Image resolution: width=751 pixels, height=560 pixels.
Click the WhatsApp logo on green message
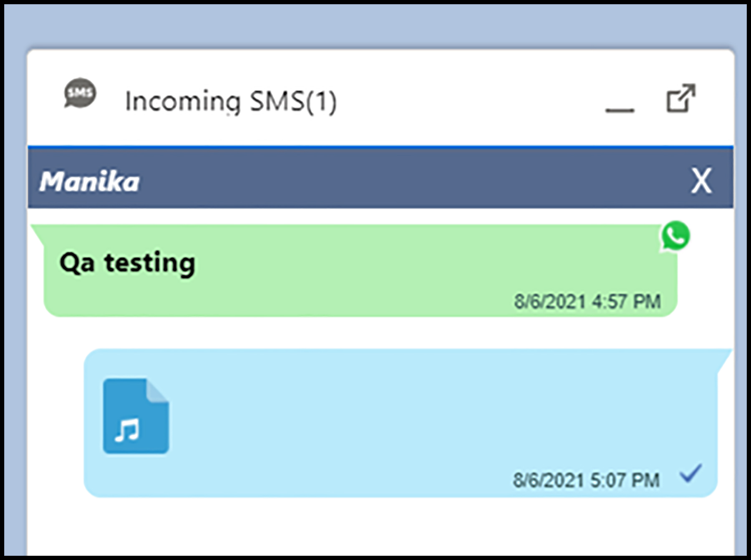(675, 236)
